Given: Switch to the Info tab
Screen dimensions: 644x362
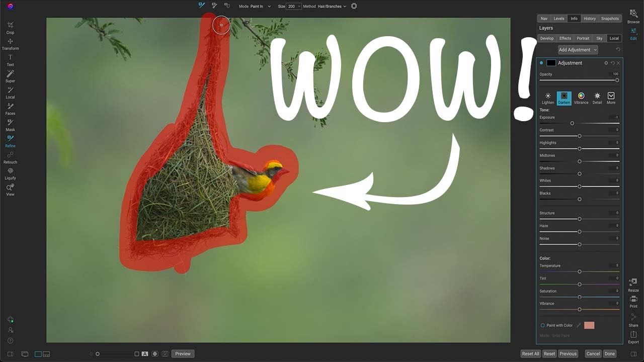Looking at the screenshot, I should tap(574, 19).
